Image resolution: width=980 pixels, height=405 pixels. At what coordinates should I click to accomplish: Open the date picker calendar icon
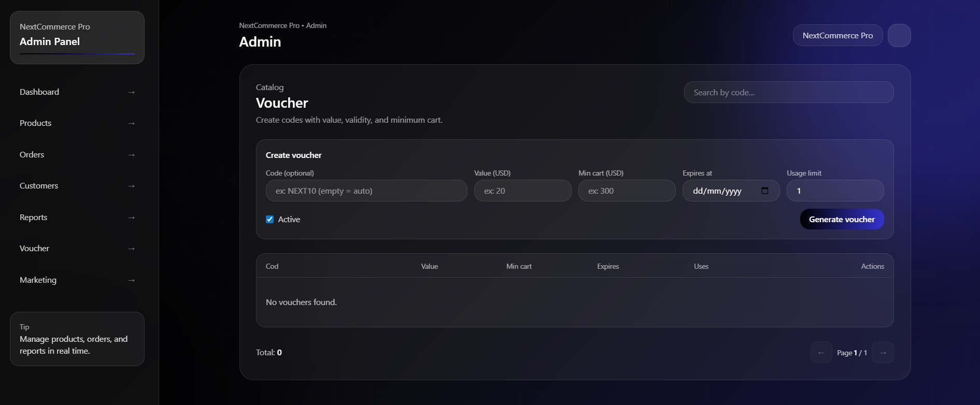(x=765, y=191)
